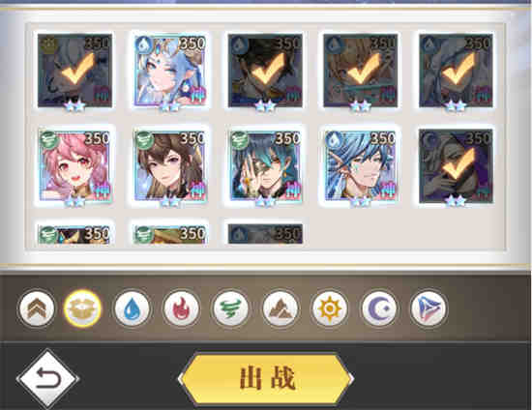The image size is (532, 410).
Task: Pick the pink-haired wind hero portrait
Action: pos(74,166)
